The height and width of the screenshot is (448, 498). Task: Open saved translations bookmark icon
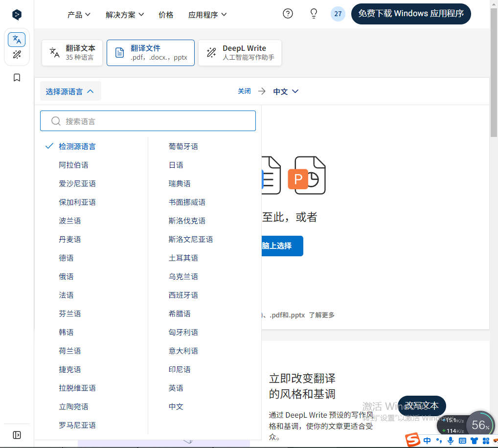coord(17,77)
